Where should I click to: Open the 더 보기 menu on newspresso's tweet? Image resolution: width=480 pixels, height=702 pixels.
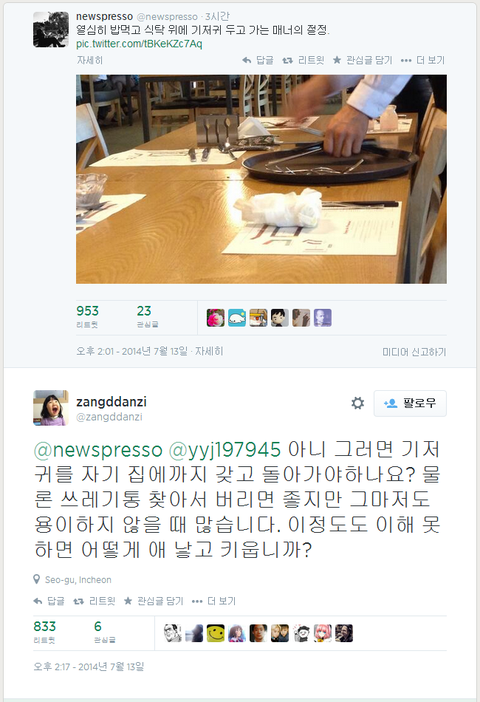(423, 60)
